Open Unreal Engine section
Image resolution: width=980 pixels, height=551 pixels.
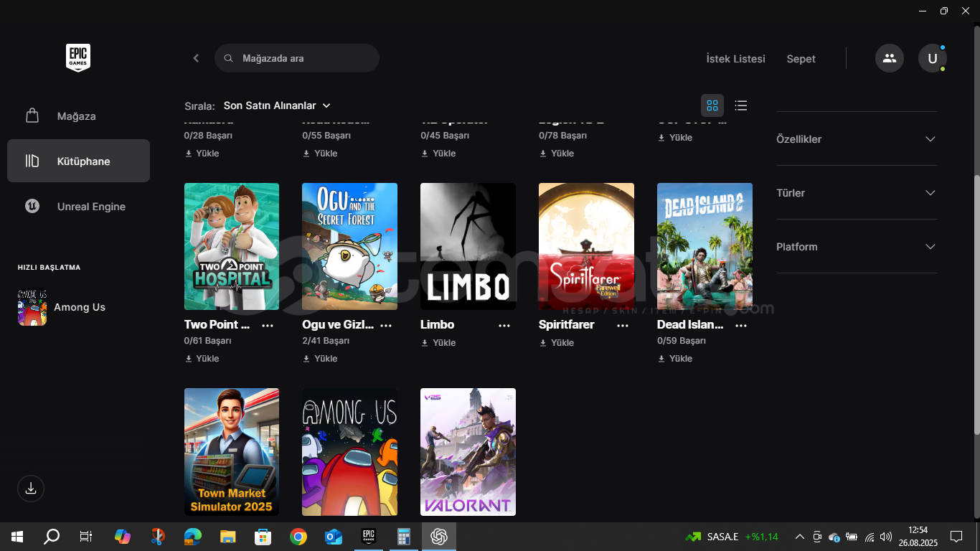(78, 207)
